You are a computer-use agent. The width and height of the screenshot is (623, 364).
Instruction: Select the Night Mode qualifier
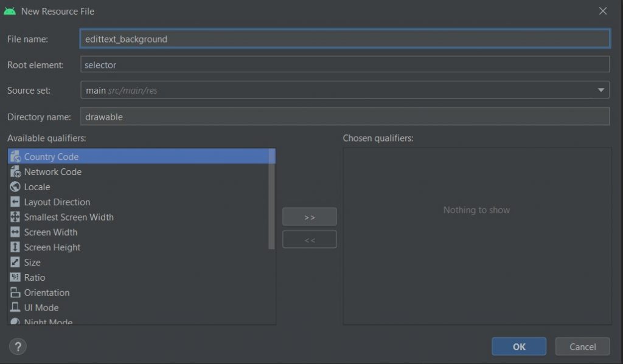click(x=138, y=320)
